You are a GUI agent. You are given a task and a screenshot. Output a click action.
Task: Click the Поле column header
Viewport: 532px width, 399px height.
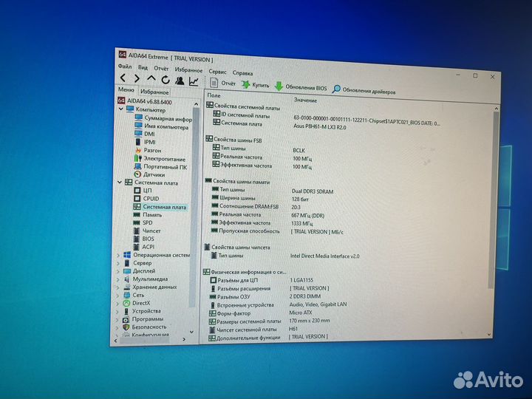click(214, 95)
